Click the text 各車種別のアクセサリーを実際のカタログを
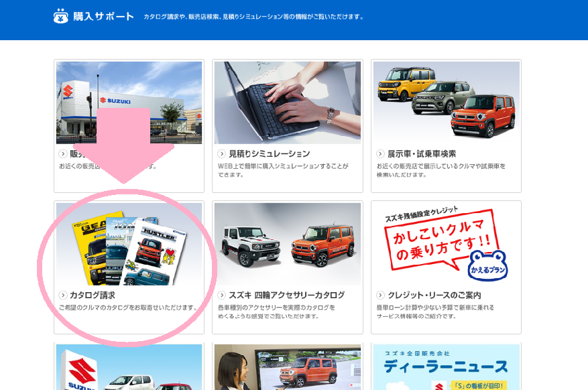Viewport: 588px width, 390px height. pyautogui.click(x=276, y=308)
